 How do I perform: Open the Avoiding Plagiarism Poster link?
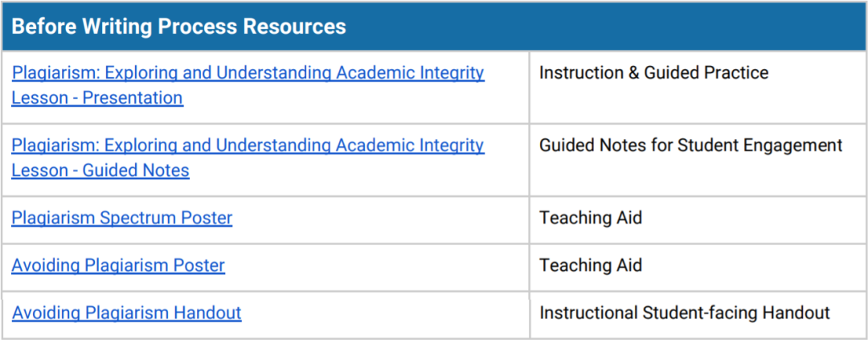pyautogui.click(x=118, y=265)
